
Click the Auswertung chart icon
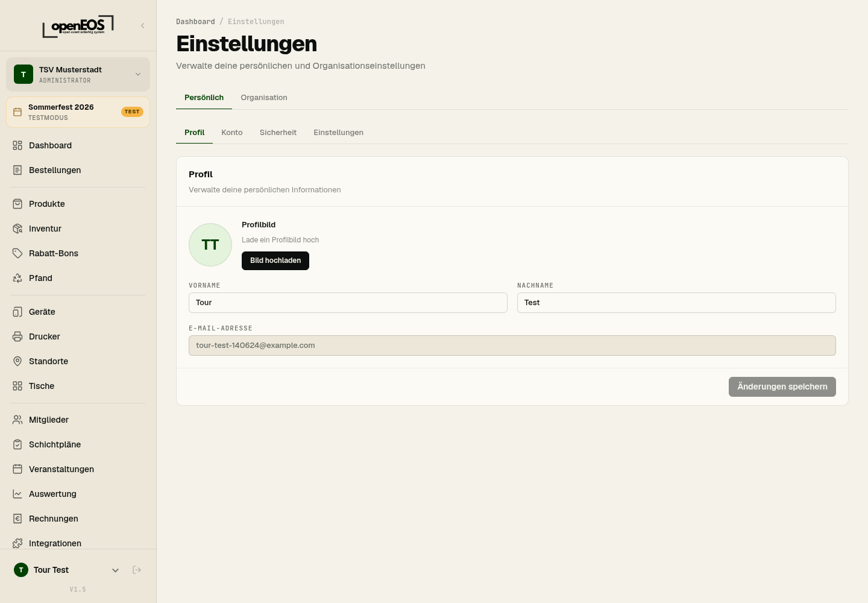pos(17,494)
